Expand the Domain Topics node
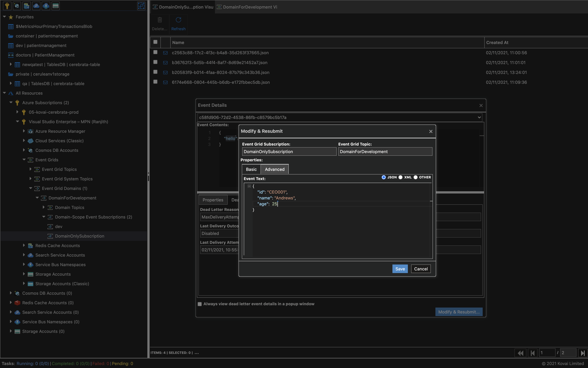The image size is (588, 368). [43, 207]
